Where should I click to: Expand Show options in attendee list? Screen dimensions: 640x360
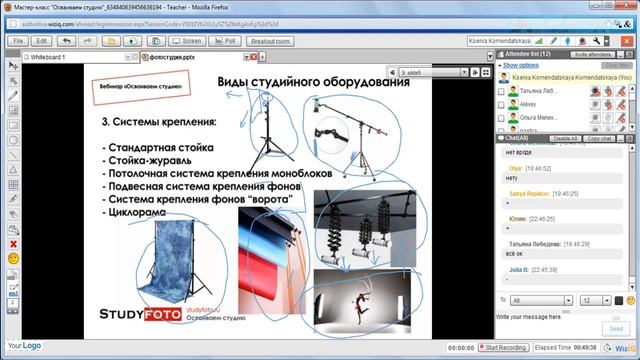[520, 65]
